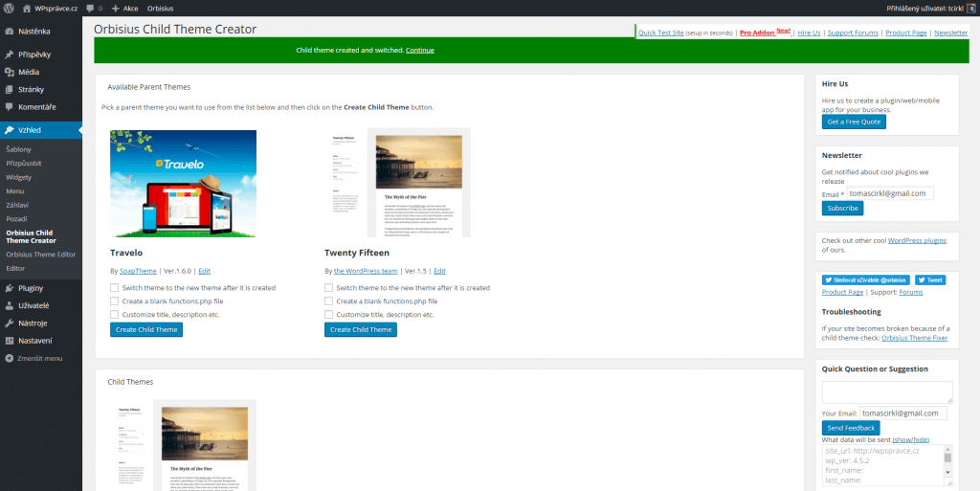
Task: Click Edit link for Travelo theme
Action: coord(205,271)
